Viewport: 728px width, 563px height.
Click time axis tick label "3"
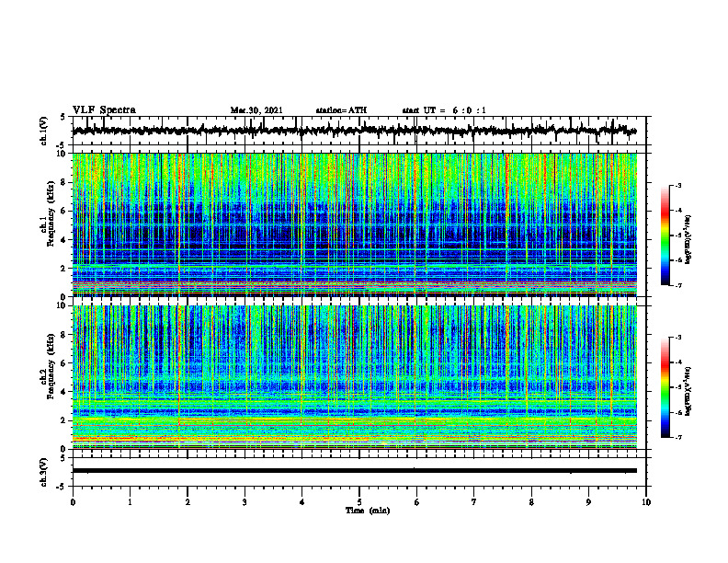245,502
